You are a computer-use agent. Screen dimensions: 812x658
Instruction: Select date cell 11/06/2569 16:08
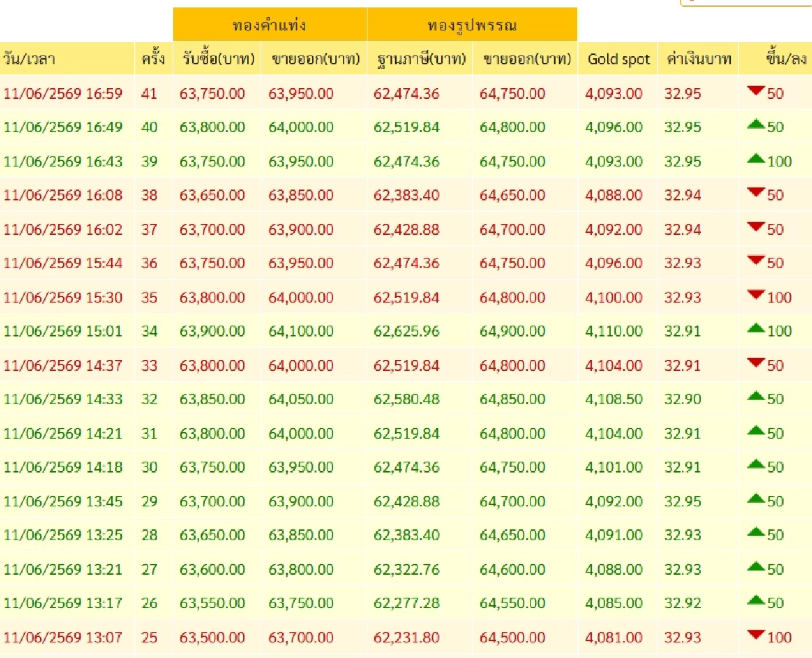click(63, 195)
